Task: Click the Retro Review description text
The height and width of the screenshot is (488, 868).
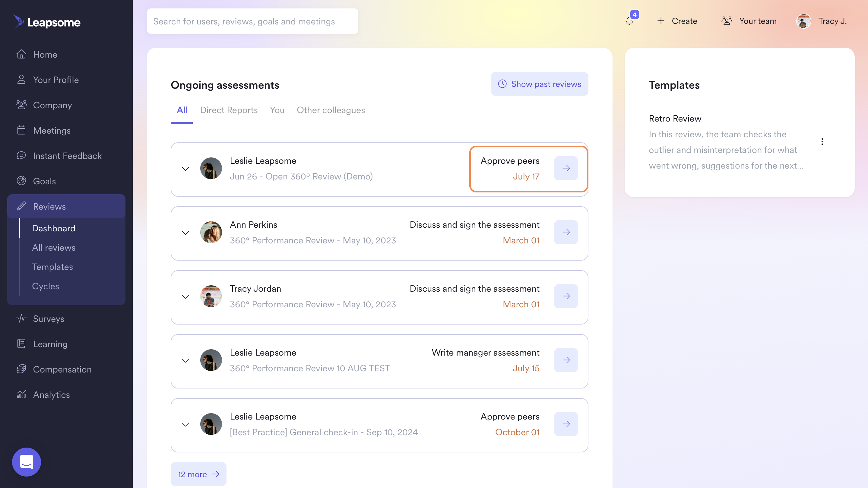Action: pos(726,150)
